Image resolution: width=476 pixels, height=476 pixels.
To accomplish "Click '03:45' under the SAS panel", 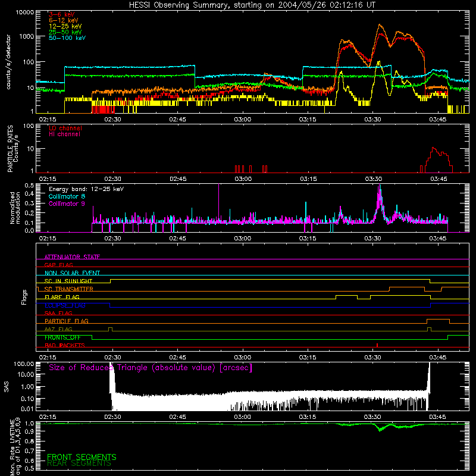I will (437, 417).
